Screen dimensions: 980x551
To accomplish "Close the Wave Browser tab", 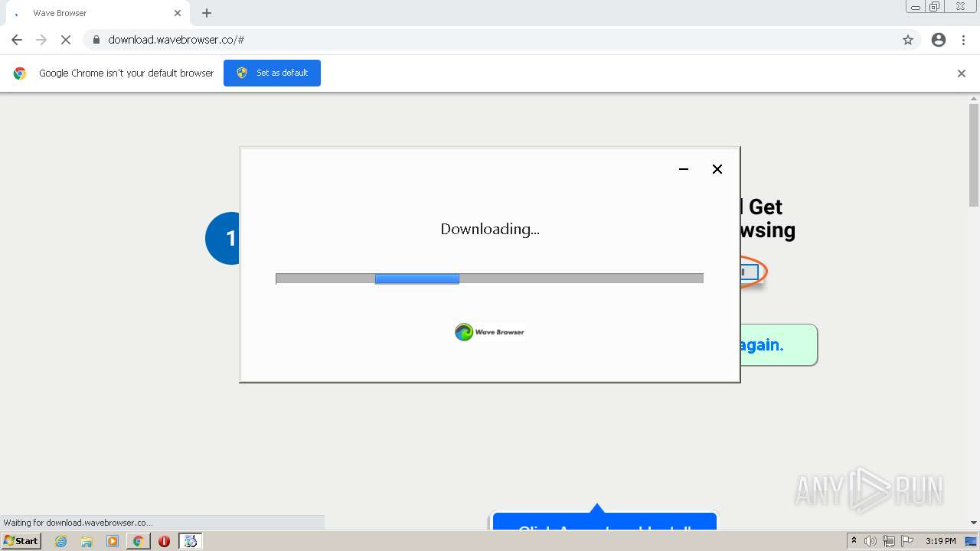I will 178,13.
